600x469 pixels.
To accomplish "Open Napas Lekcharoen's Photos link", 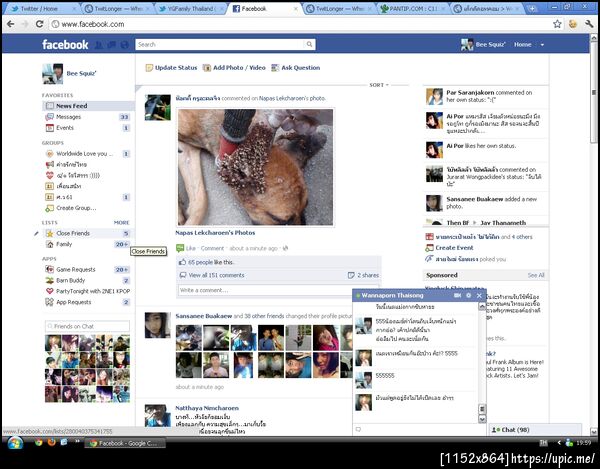I will point(215,233).
